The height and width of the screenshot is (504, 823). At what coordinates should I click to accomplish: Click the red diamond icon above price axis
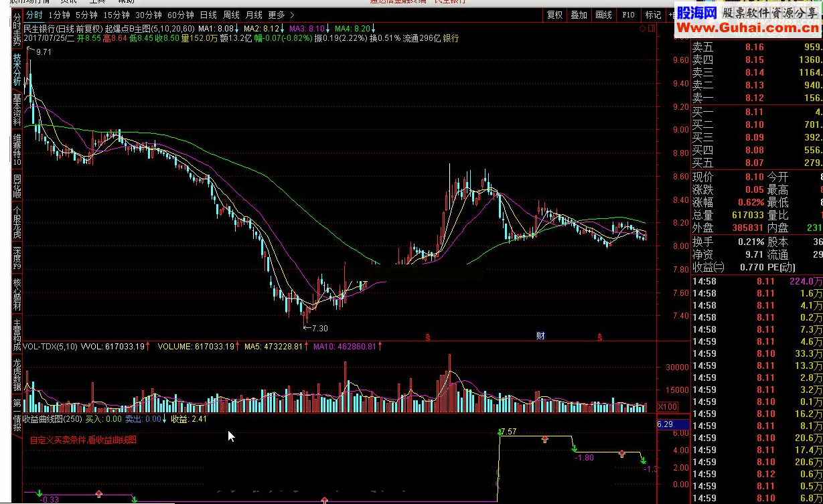click(641, 29)
